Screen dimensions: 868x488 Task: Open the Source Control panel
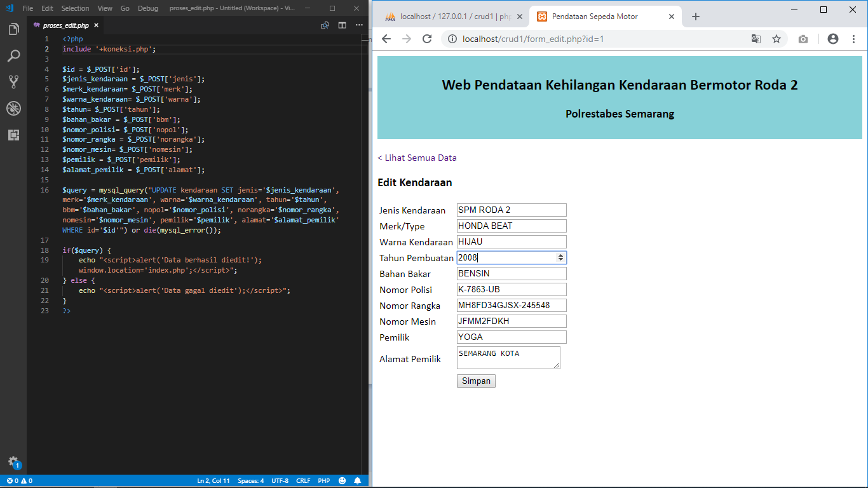[x=13, y=82]
